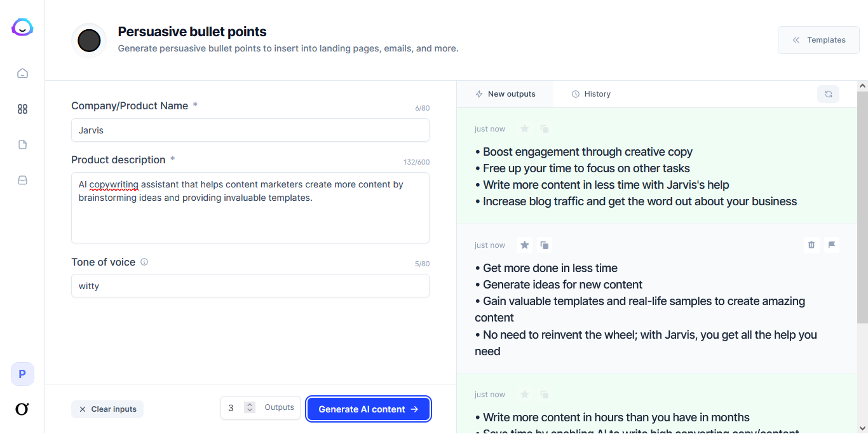Favorite the second output with star
Screen dimensions: 868x434
[x=524, y=245]
